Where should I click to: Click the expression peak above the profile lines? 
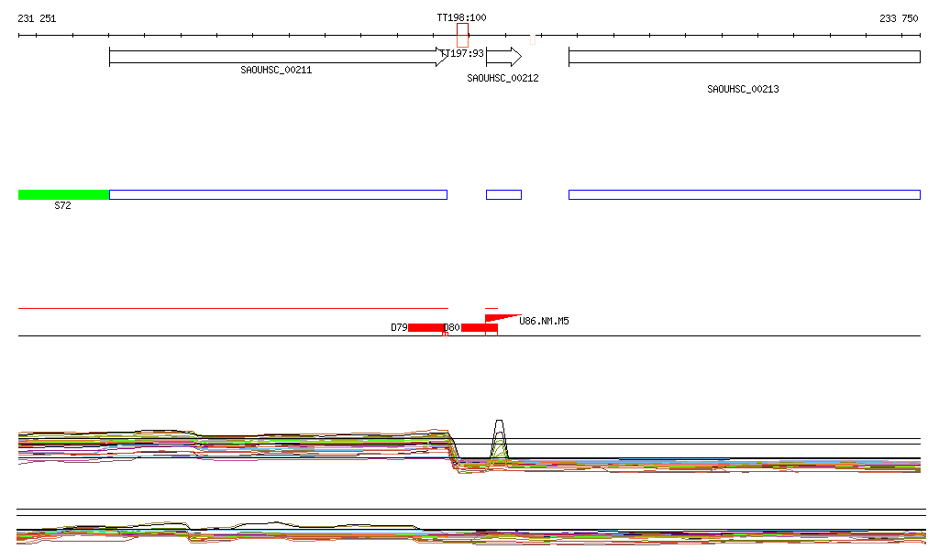pyautogui.click(x=499, y=438)
